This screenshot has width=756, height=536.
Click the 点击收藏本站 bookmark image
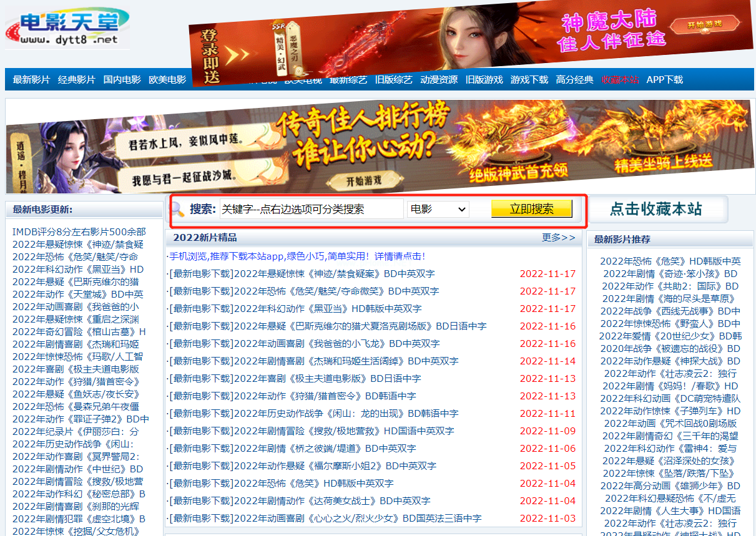(x=657, y=210)
